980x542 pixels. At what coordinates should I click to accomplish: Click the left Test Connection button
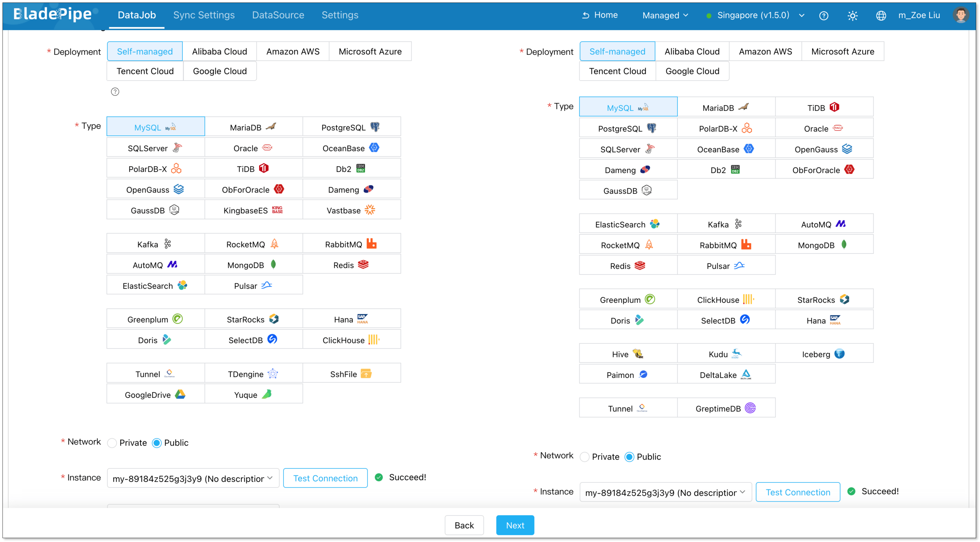coord(325,478)
